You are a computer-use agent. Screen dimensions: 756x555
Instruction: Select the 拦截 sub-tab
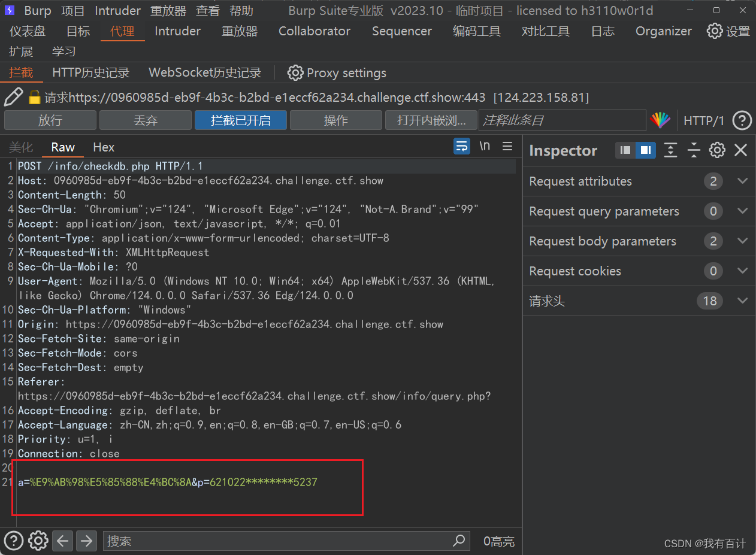[21, 73]
